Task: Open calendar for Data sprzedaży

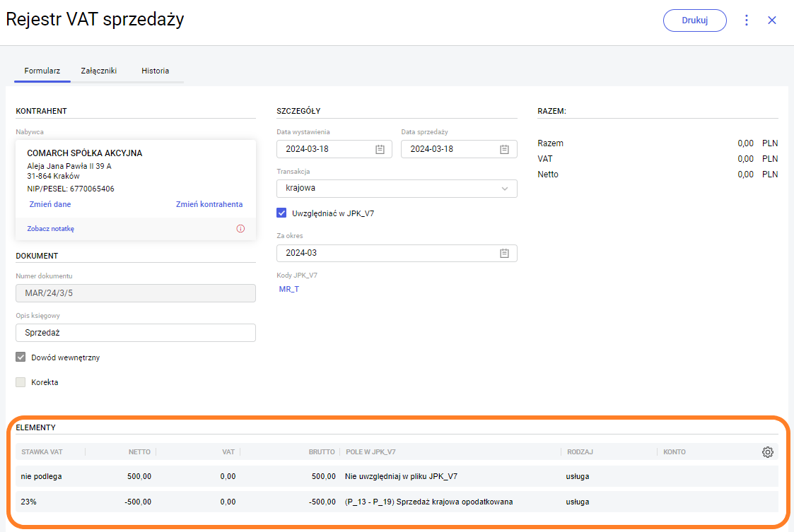Action: (504, 149)
